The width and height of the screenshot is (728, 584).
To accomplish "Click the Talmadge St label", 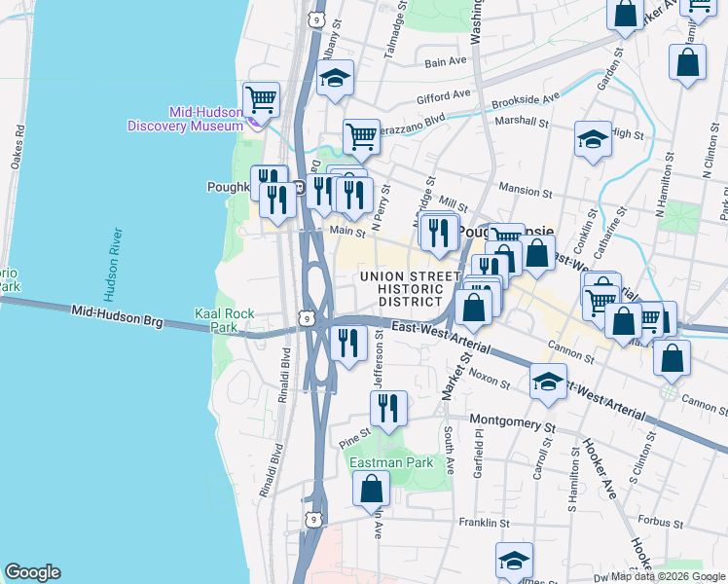I will coord(395,29).
